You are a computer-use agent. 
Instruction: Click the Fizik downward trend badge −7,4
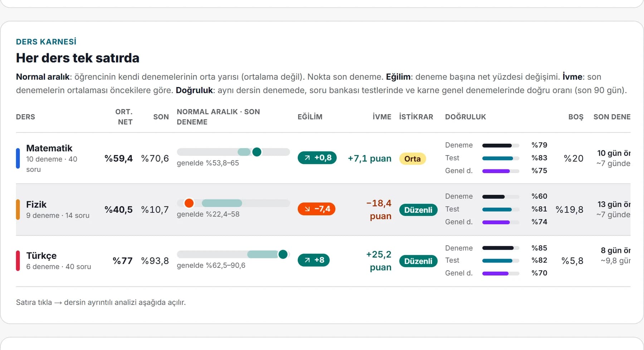pyautogui.click(x=316, y=209)
